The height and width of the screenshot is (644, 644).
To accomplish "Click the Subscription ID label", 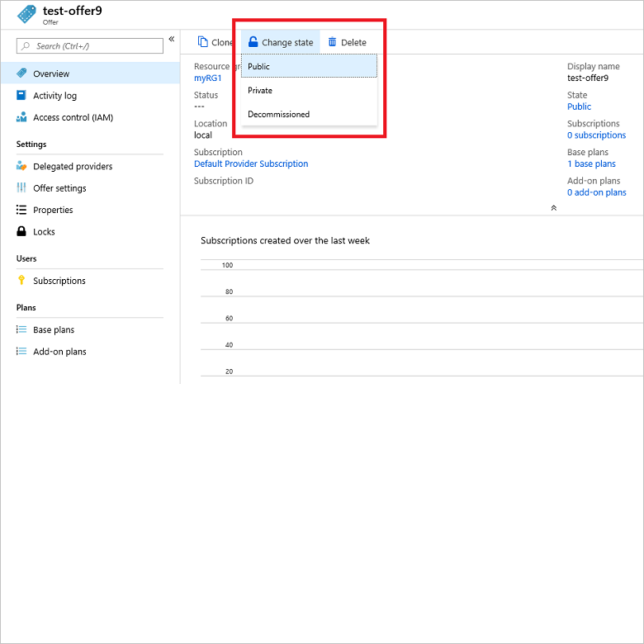I will point(224,181).
